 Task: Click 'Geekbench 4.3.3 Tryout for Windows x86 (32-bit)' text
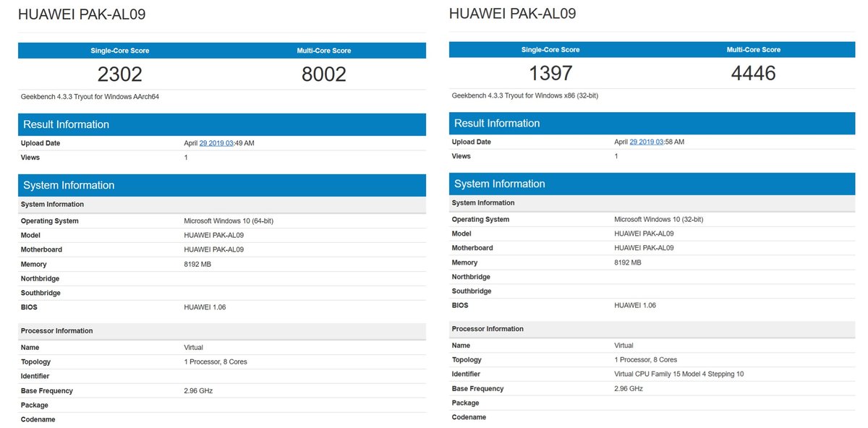point(524,95)
